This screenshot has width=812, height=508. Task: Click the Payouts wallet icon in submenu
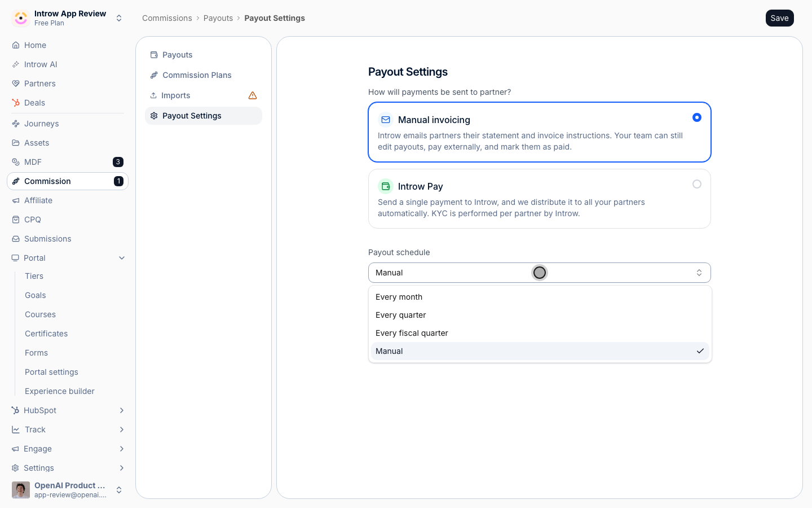pos(154,55)
